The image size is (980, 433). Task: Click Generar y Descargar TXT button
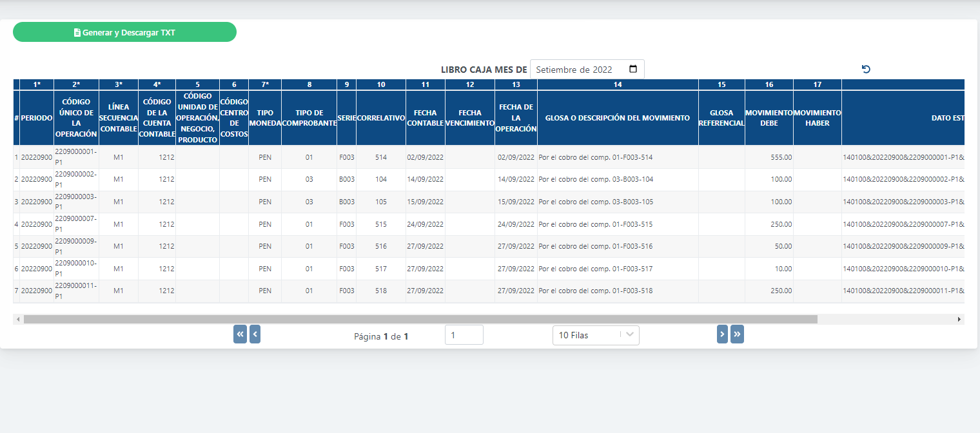point(124,32)
